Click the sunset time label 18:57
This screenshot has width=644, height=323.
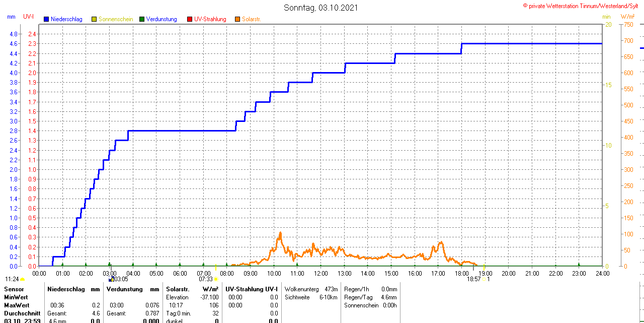tap(473, 279)
